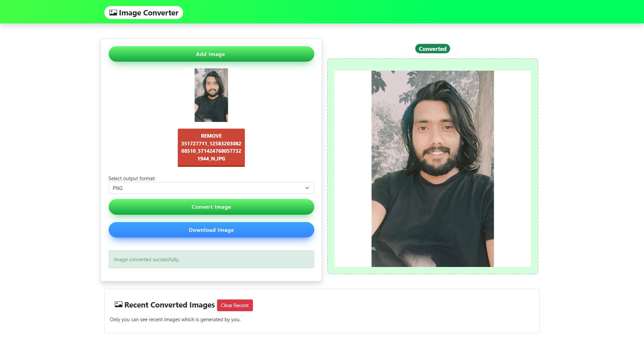Image resolution: width=644 pixels, height=341 pixels.
Task: Remove the uploaded JPG file
Action: pos(211,147)
